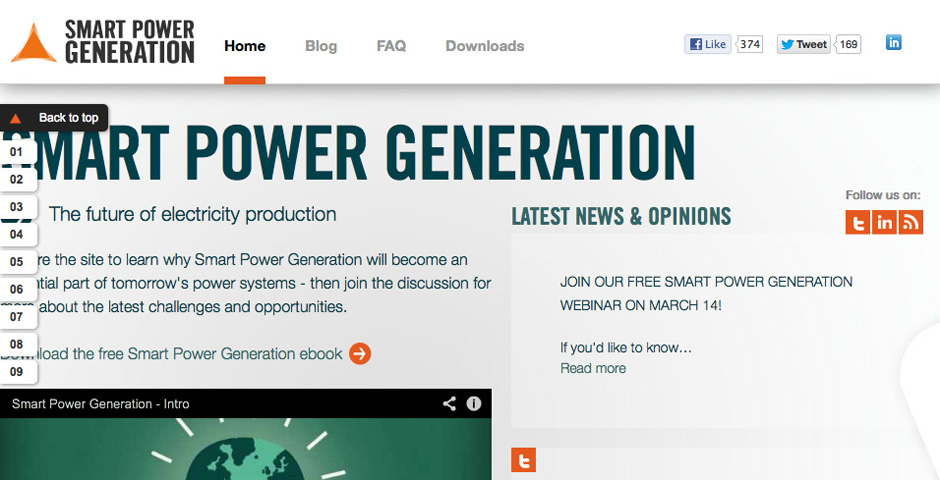Follow on LinkedIn via orange icon
Image resolution: width=940 pixels, height=480 pixels.
[884, 222]
